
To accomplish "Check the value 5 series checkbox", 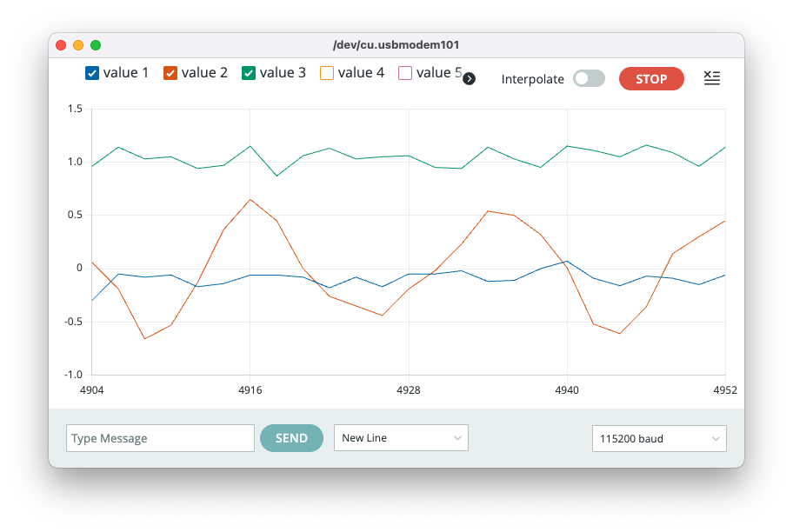I will click(405, 73).
